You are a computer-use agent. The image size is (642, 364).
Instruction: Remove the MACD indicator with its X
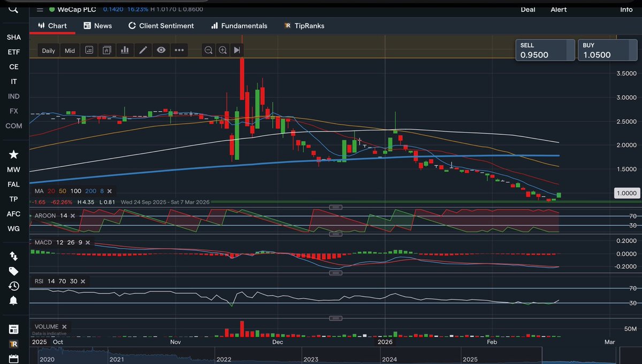(88, 242)
